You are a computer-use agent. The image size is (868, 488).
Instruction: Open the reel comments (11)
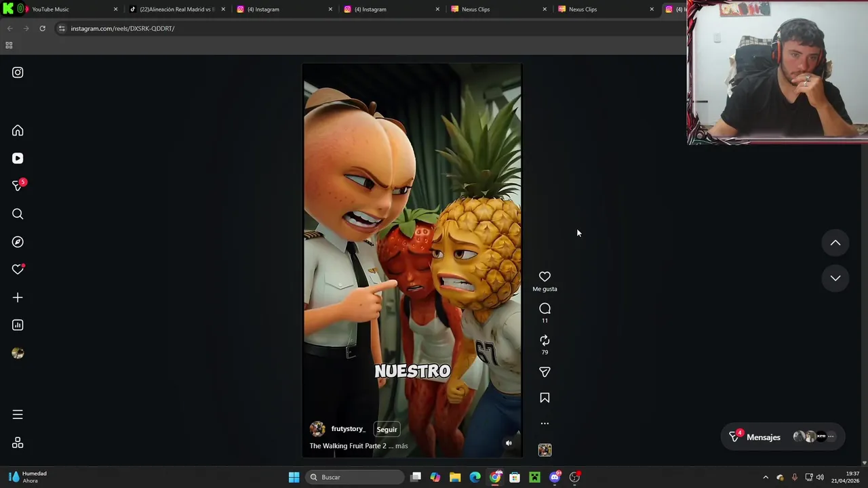point(545,308)
